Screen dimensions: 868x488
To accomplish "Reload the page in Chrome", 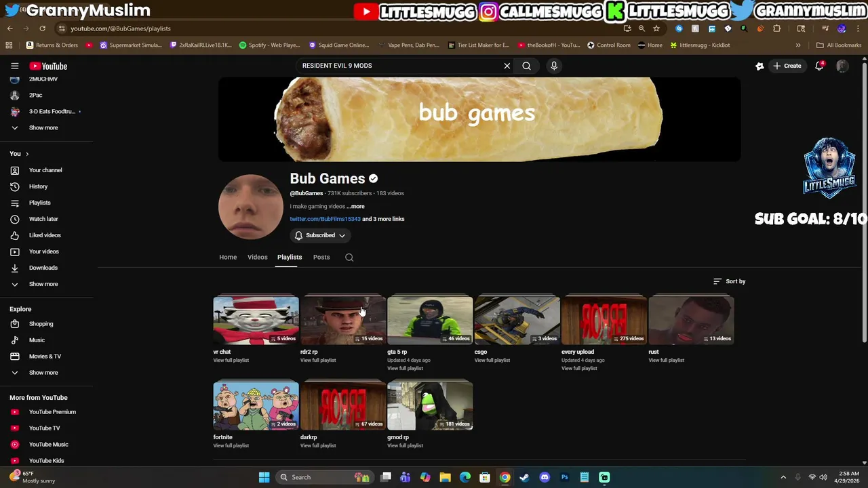I will click(x=42, y=28).
